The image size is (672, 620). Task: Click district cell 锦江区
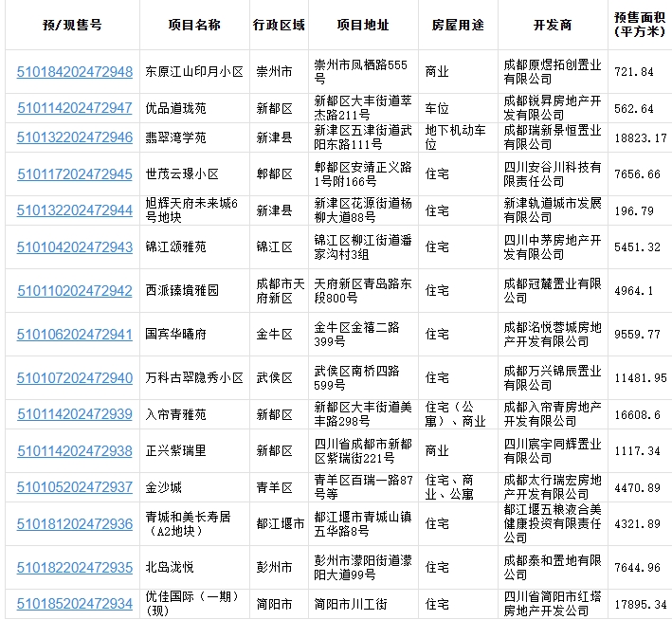(274, 247)
